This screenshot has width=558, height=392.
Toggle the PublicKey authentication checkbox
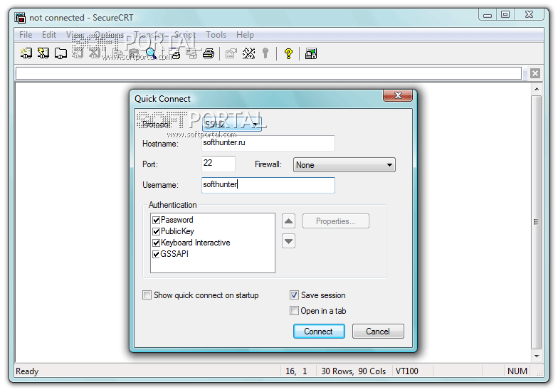pyautogui.click(x=156, y=231)
